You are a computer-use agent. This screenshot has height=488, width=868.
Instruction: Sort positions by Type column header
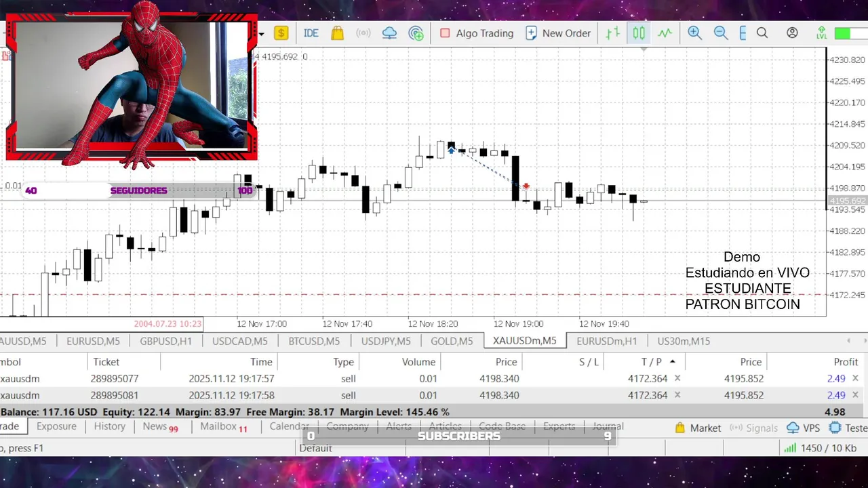click(343, 362)
